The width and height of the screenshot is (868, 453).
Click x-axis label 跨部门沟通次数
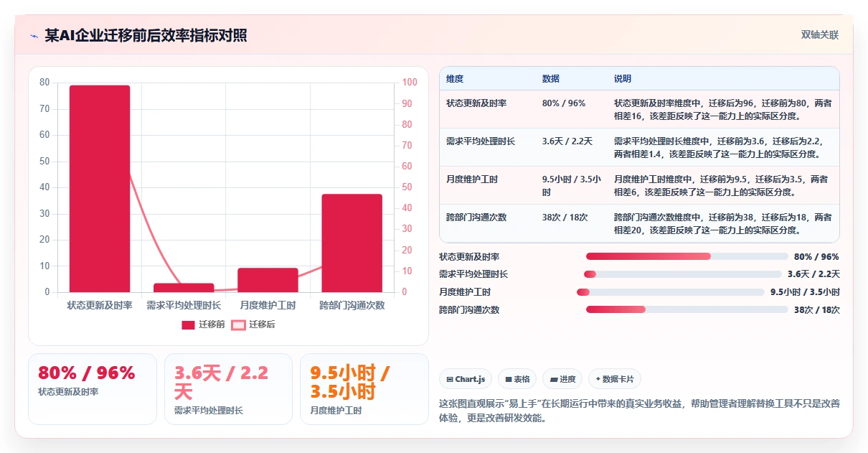352,305
